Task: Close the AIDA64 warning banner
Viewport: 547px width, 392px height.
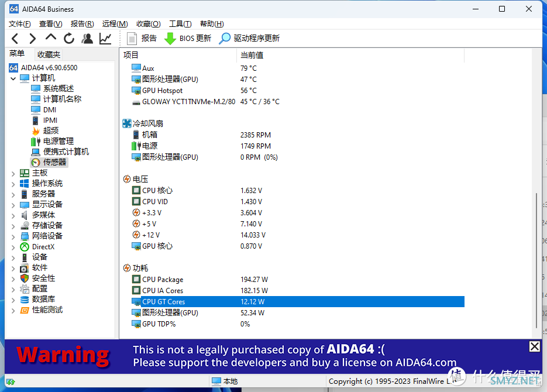Action: pyautogui.click(x=535, y=346)
